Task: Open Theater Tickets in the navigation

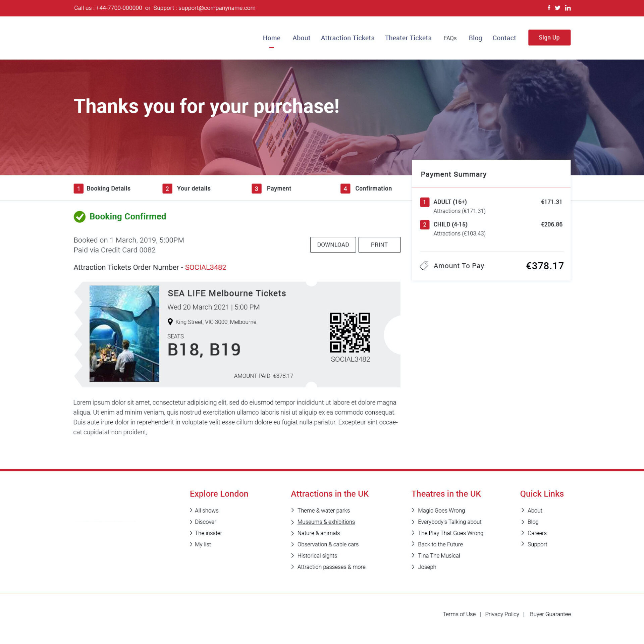Action: pos(408,38)
